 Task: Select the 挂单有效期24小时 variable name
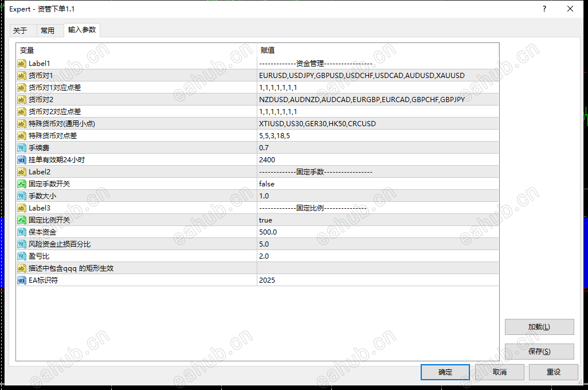57,160
